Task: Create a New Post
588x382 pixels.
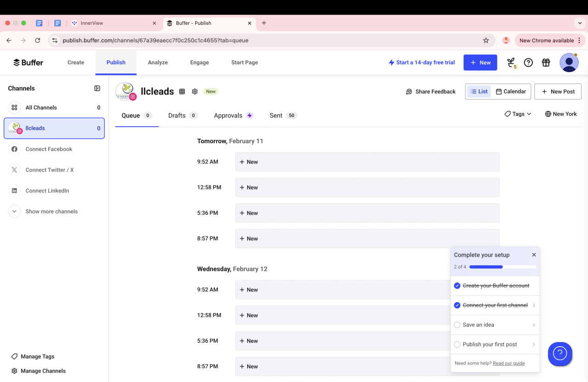Action: coord(558,91)
